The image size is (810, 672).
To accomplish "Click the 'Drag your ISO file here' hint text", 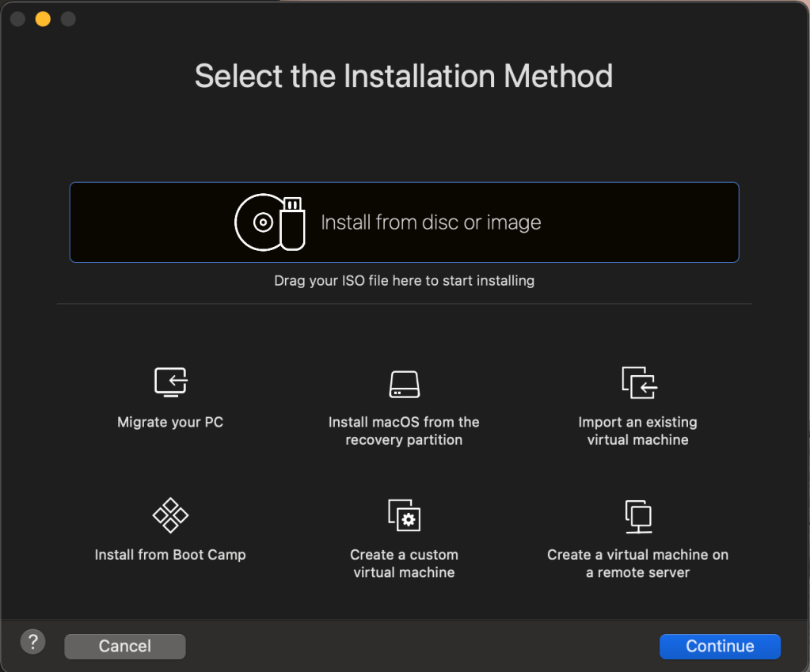I will (x=404, y=280).
